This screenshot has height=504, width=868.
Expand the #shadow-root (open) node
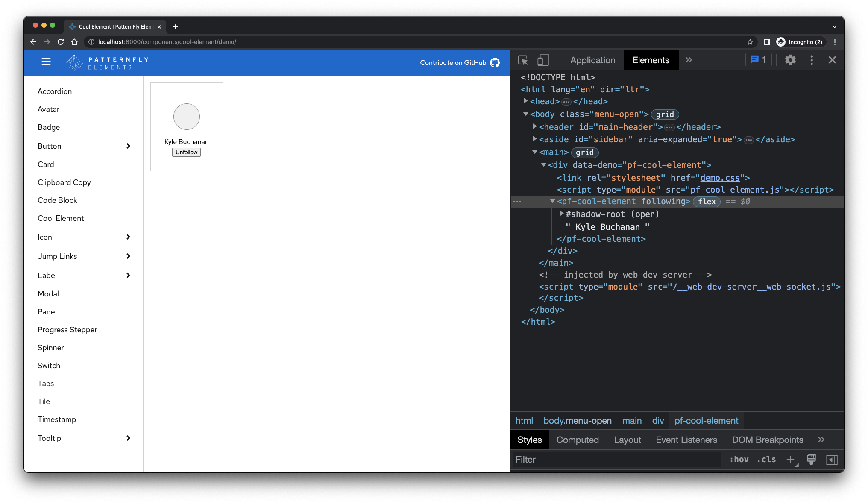pos(561,214)
